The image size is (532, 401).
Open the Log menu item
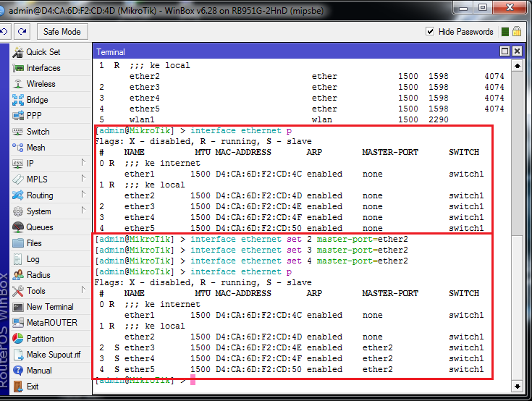coord(51,259)
